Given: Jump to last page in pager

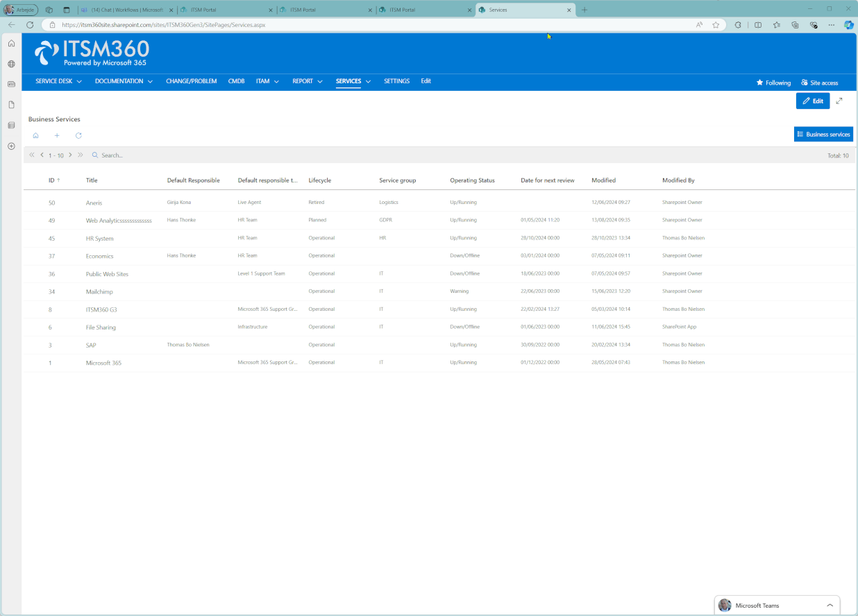Looking at the screenshot, I should pos(81,155).
